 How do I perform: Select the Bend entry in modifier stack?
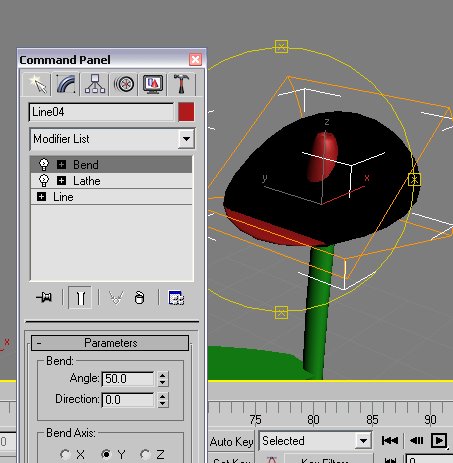click(x=111, y=164)
